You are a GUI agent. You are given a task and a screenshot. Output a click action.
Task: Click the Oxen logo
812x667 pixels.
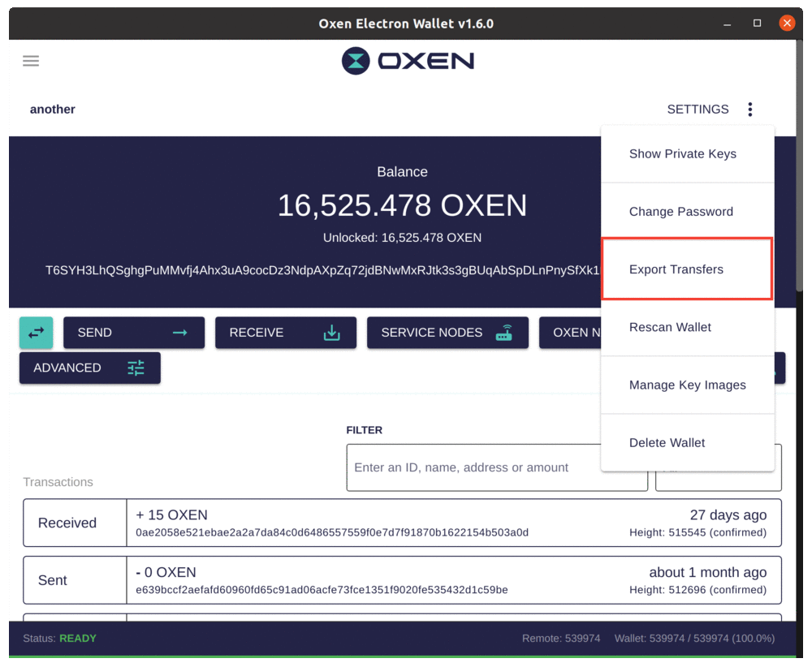(407, 61)
